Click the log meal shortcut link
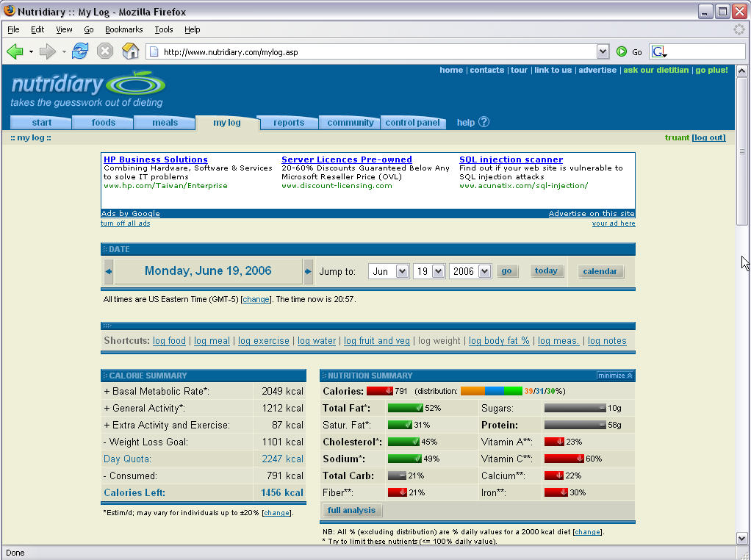 click(x=212, y=340)
